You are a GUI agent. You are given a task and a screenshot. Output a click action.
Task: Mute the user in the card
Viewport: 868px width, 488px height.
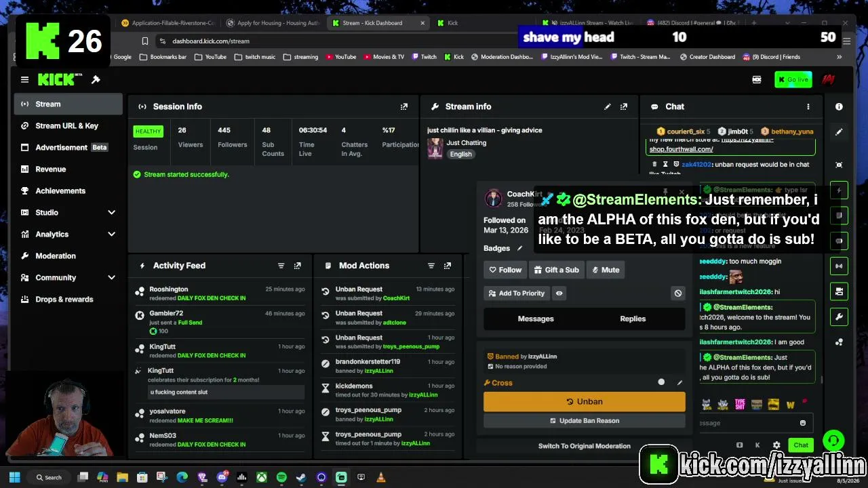click(606, 270)
